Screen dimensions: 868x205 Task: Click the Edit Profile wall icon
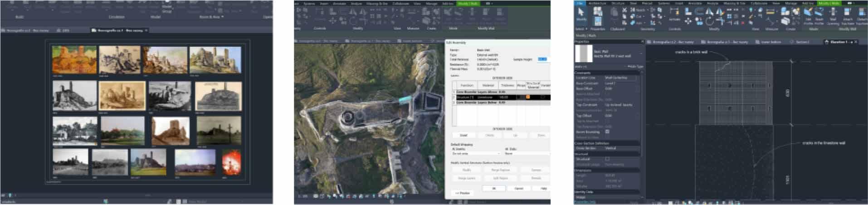tap(808, 14)
